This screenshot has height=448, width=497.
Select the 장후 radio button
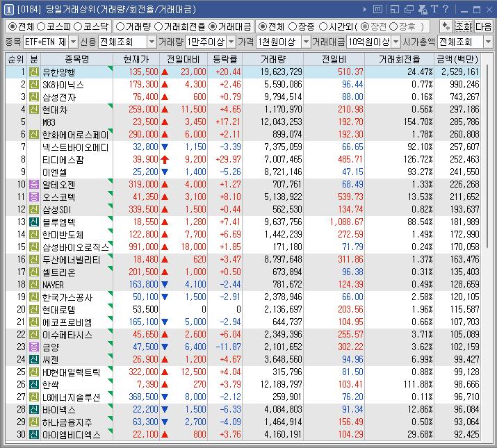(x=393, y=26)
